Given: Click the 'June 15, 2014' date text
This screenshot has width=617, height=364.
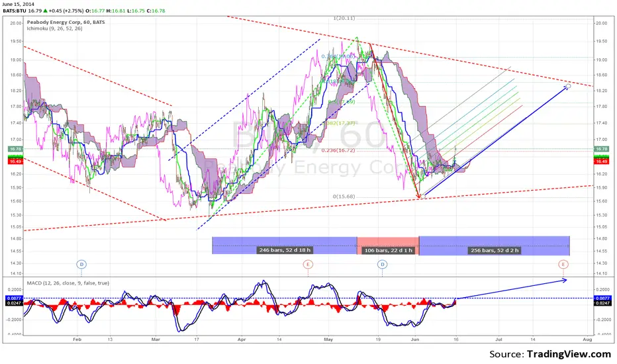Looking at the screenshot, I should coord(19,4).
